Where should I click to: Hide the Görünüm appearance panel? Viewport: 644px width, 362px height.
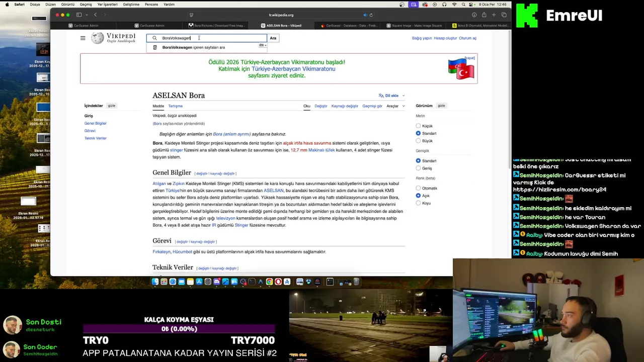point(441,106)
